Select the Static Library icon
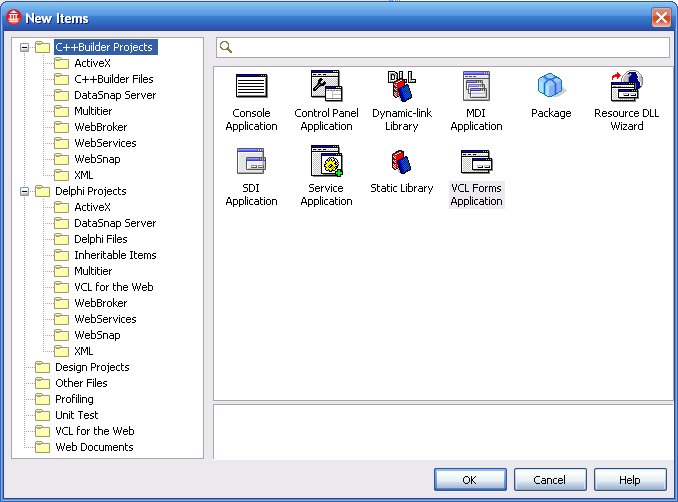The height and width of the screenshot is (502, 678). click(x=401, y=162)
